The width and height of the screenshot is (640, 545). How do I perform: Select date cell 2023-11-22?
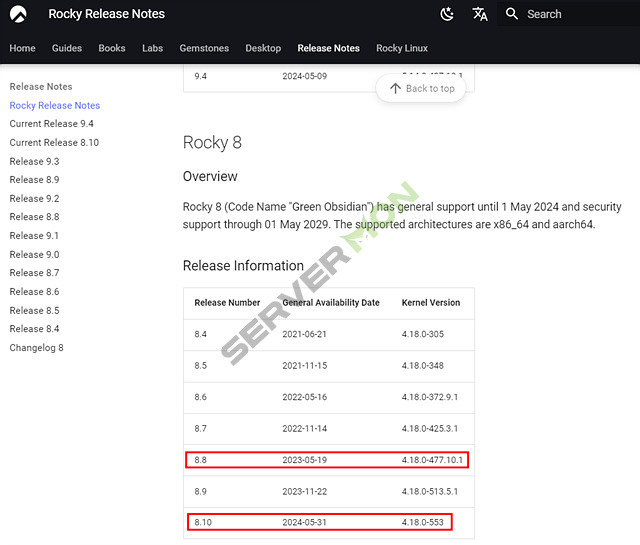tap(304, 491)
